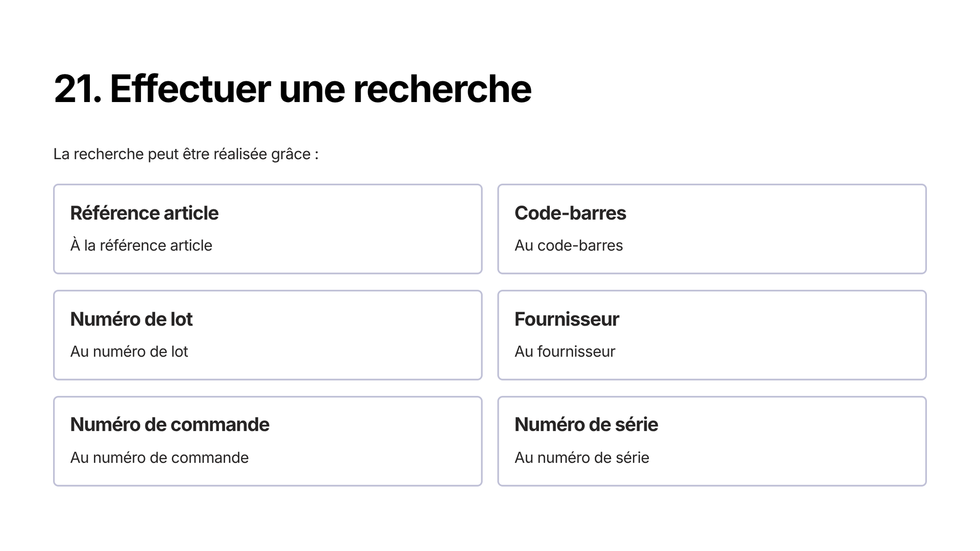
Task: Click the '21. Effectuer une recherche' title
Action: (292, 89)
